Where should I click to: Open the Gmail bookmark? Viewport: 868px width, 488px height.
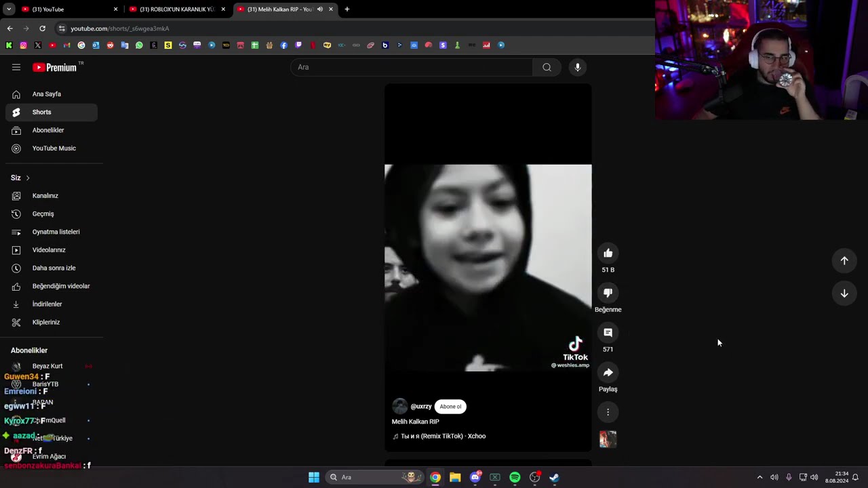[x=66, y=45]
